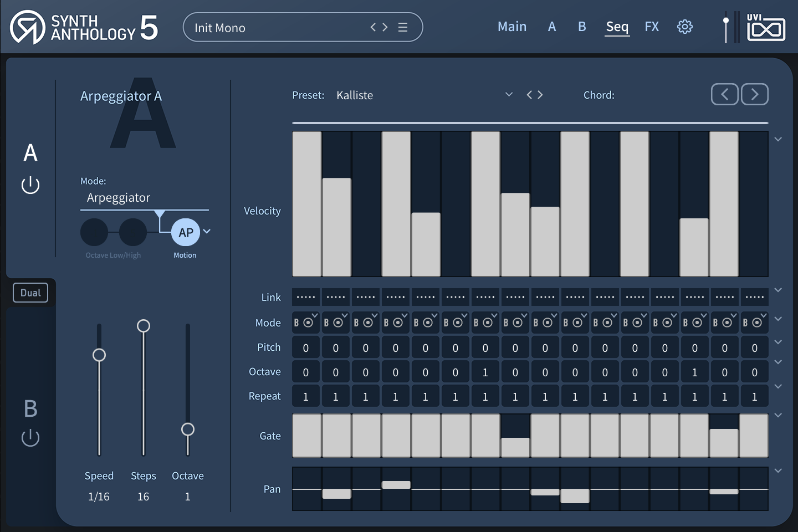This screenshot has width=798, height=532.
Task: Click step 16 Mode icon
Action: click(755, 323)
